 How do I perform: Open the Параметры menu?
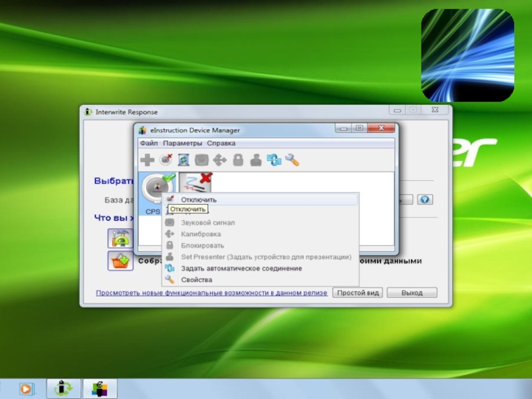point(182,143)
